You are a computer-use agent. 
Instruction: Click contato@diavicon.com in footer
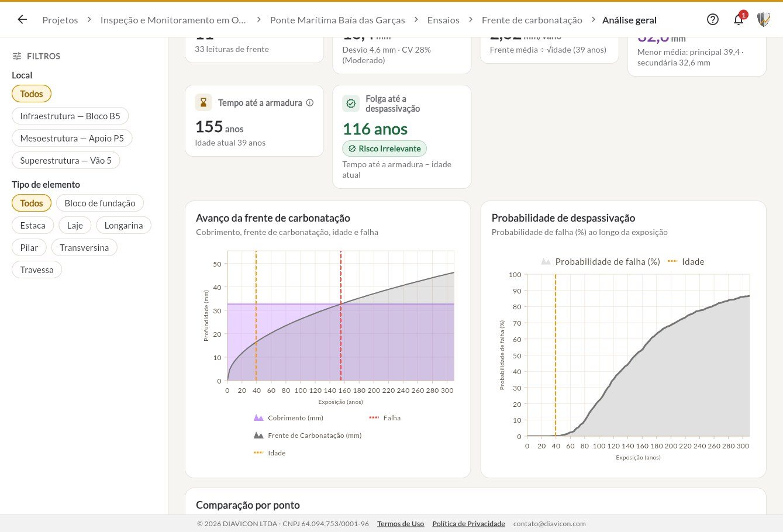tap(550, 524)
